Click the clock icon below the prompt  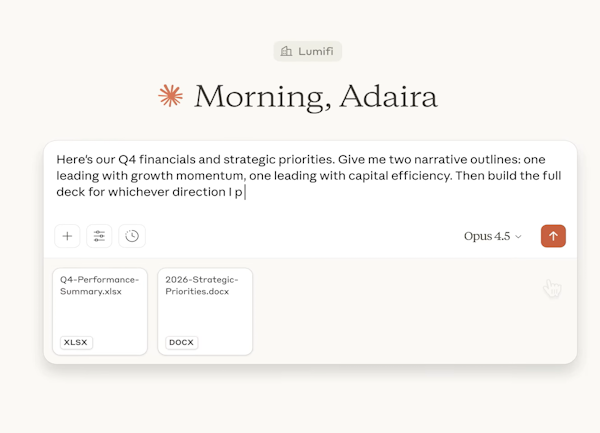click(x=131, y=236)
